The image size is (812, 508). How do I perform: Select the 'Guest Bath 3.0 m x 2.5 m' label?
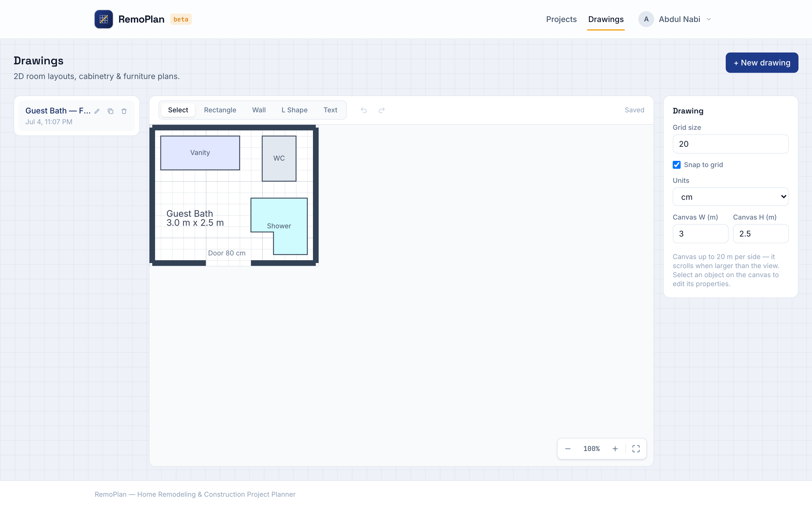pos(195,218)
